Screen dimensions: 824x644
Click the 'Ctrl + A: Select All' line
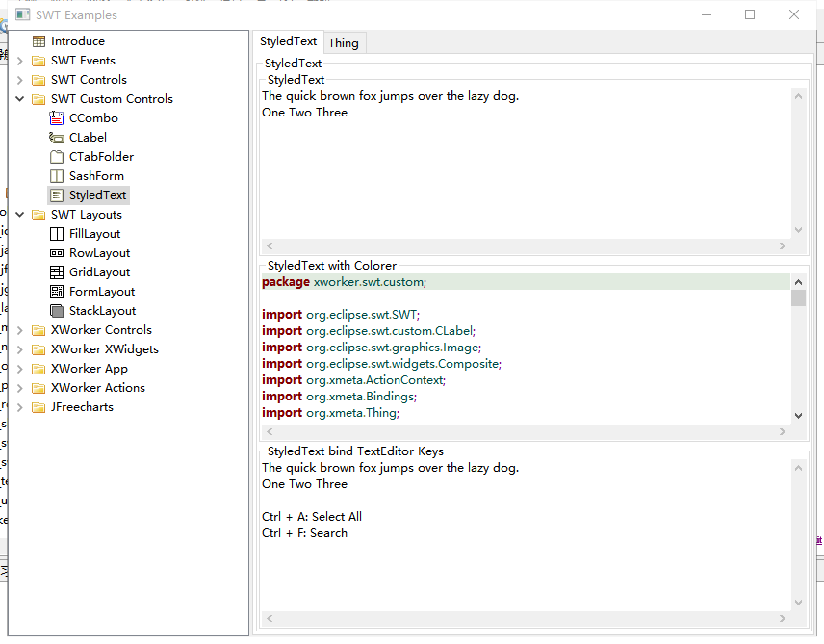pos(312,517)
